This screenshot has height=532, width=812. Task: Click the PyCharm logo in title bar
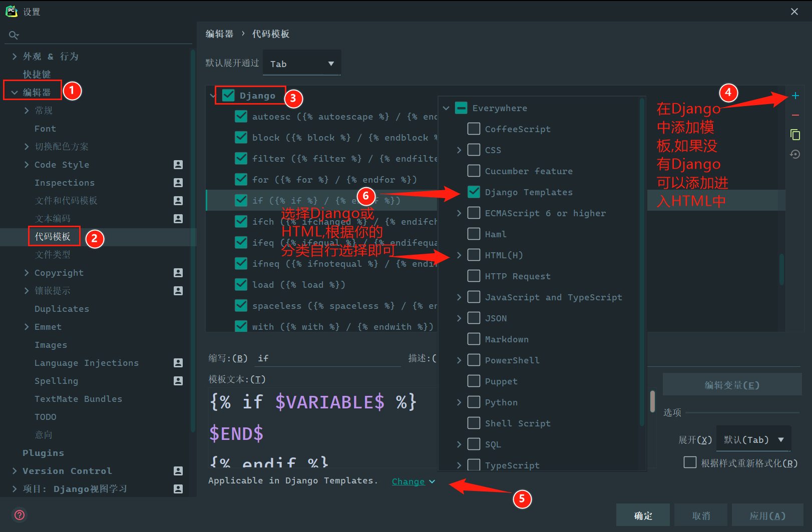point(12,12)
